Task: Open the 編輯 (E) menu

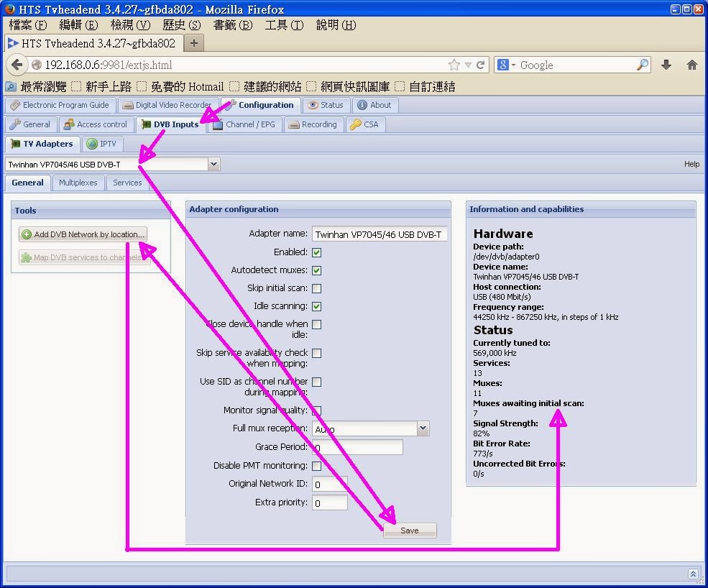Action: (78, 25)
